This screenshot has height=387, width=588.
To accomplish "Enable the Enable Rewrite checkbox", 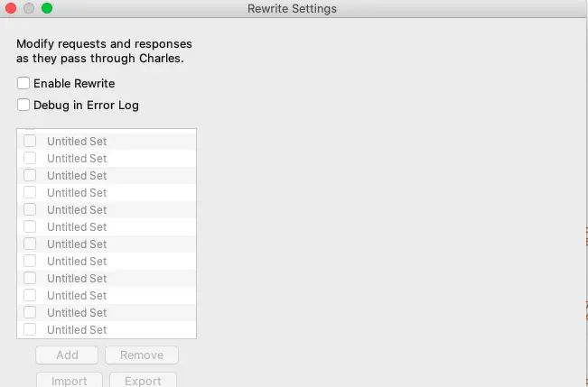I will click(23, 83).
